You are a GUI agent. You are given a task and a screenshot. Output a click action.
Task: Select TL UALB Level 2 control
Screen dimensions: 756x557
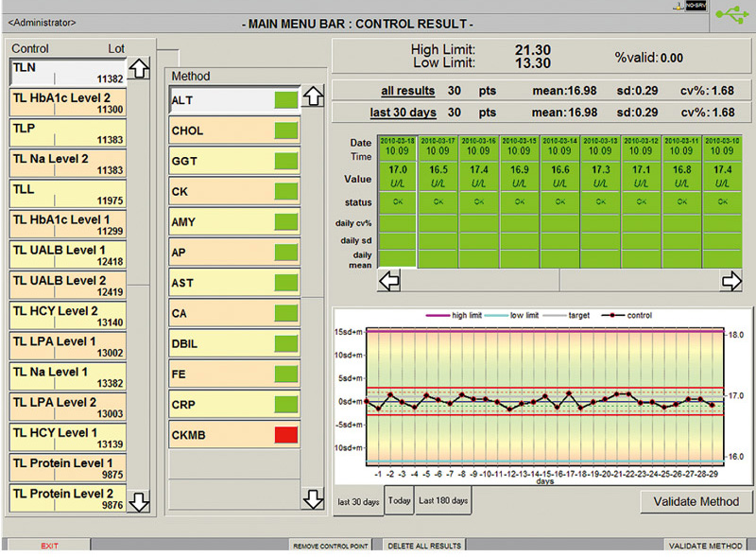click(68, 286)
